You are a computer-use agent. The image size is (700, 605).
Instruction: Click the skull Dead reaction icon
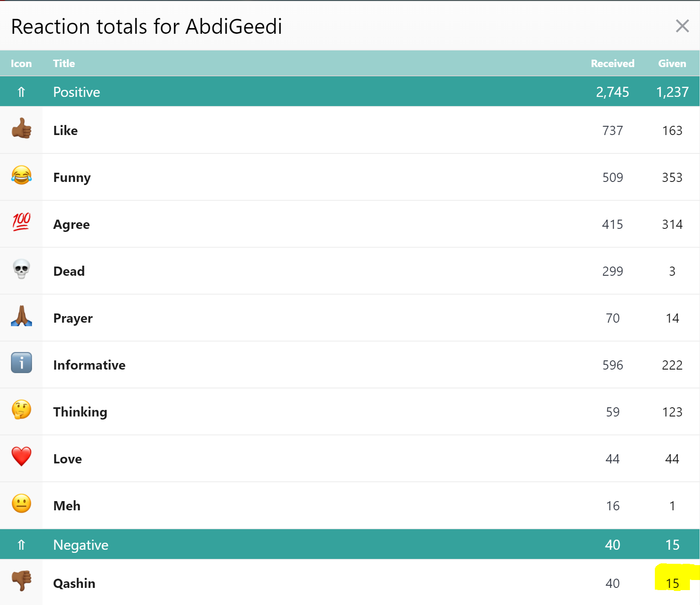(x=21, y=270)
